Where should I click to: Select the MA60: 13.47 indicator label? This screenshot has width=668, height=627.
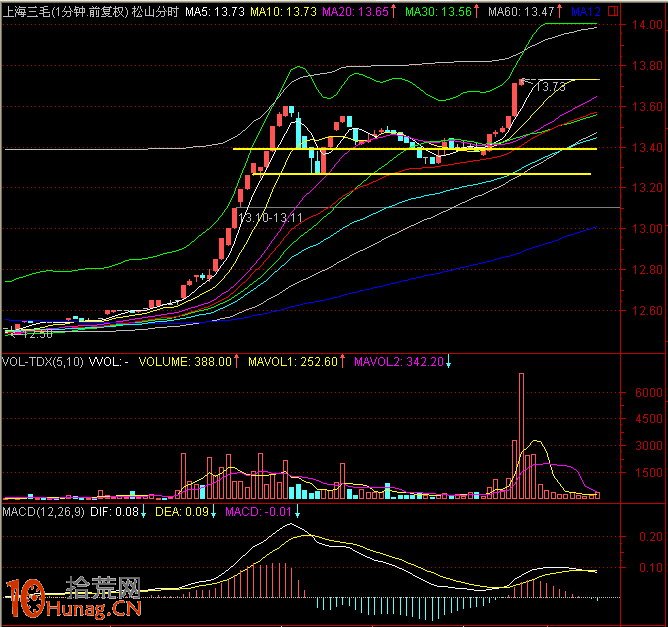[521, 12]
